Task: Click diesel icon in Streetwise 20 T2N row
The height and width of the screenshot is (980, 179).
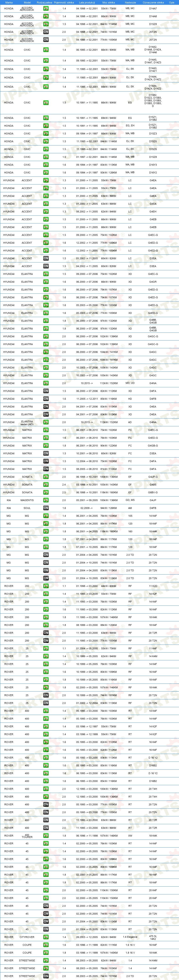Action: 46,976
